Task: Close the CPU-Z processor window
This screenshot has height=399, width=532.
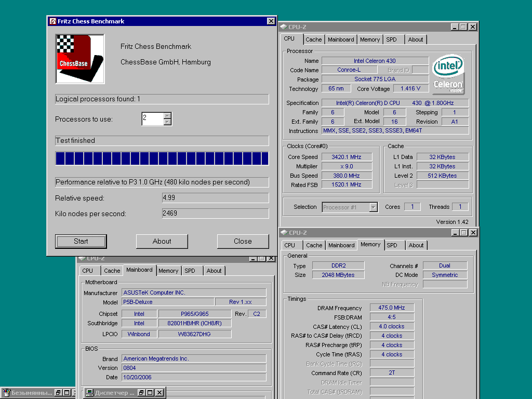Action: pyautogui.click(x=472, y=27)
